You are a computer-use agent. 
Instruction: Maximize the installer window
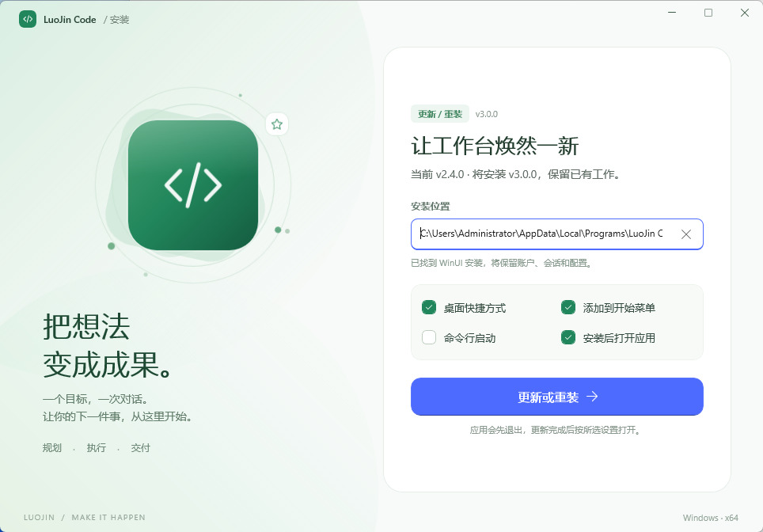708,13
